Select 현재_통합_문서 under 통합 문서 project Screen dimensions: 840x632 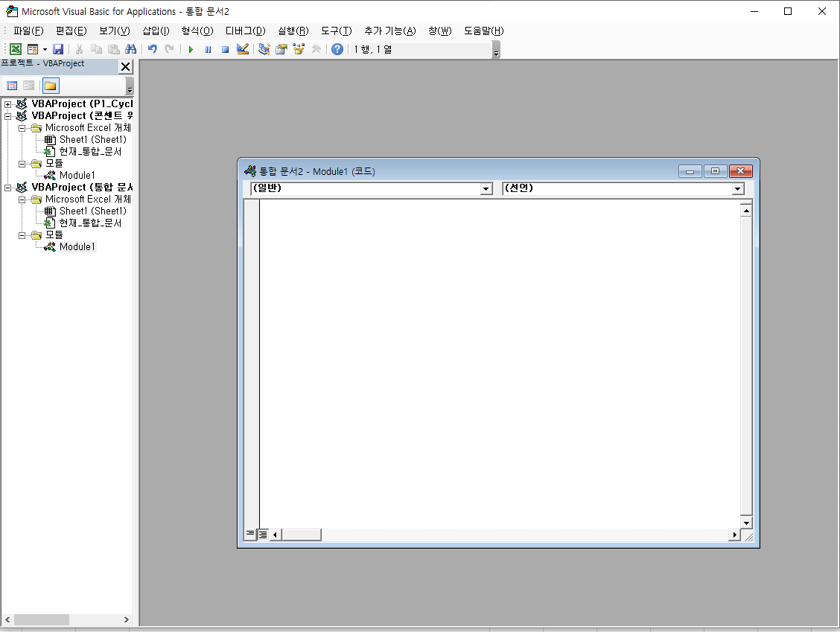point(90,223)
